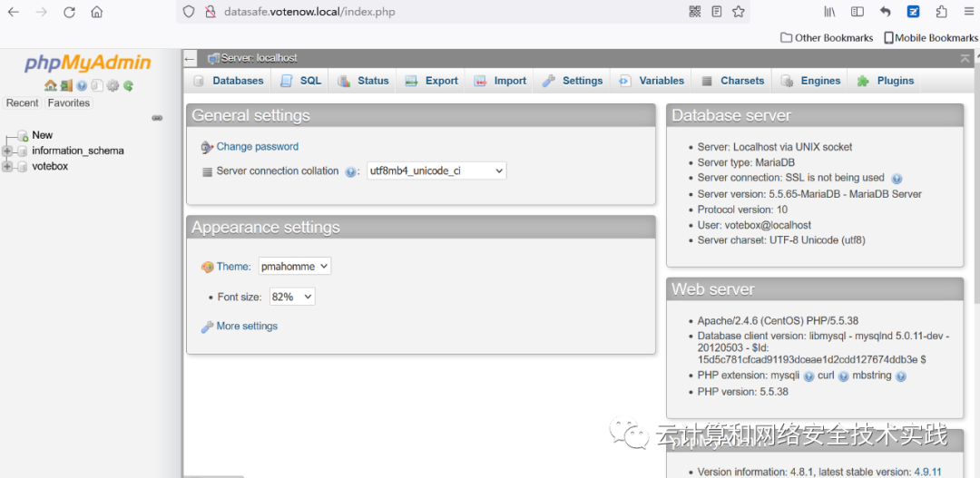Click the QR code icon in address bar
Viewport: 980px width, 478px height.
point(694,11)
